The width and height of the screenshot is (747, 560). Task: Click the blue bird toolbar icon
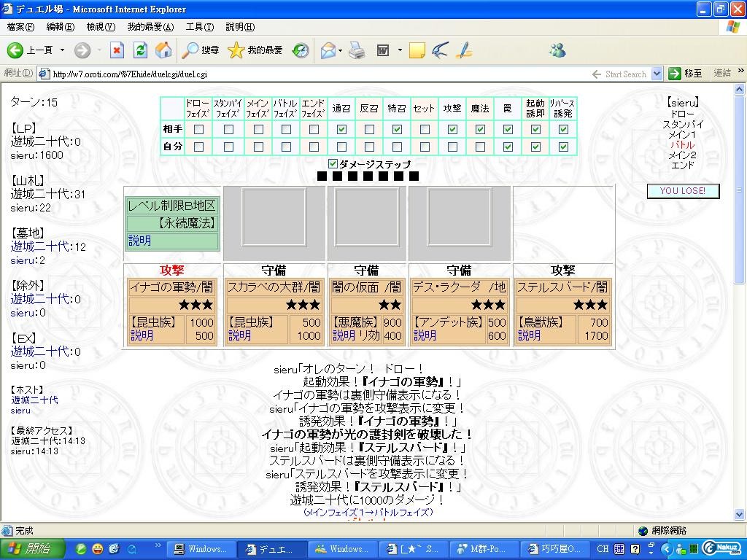440,50
